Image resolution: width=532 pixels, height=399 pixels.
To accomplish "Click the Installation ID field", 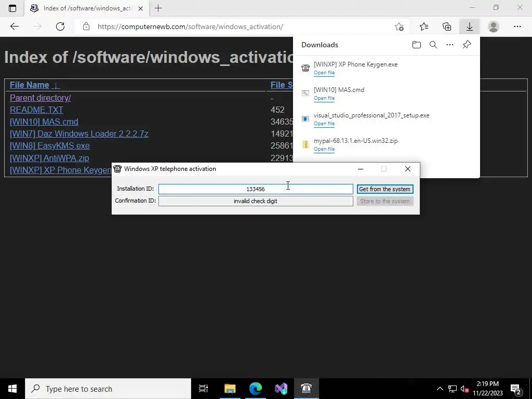I will [256, 189].
